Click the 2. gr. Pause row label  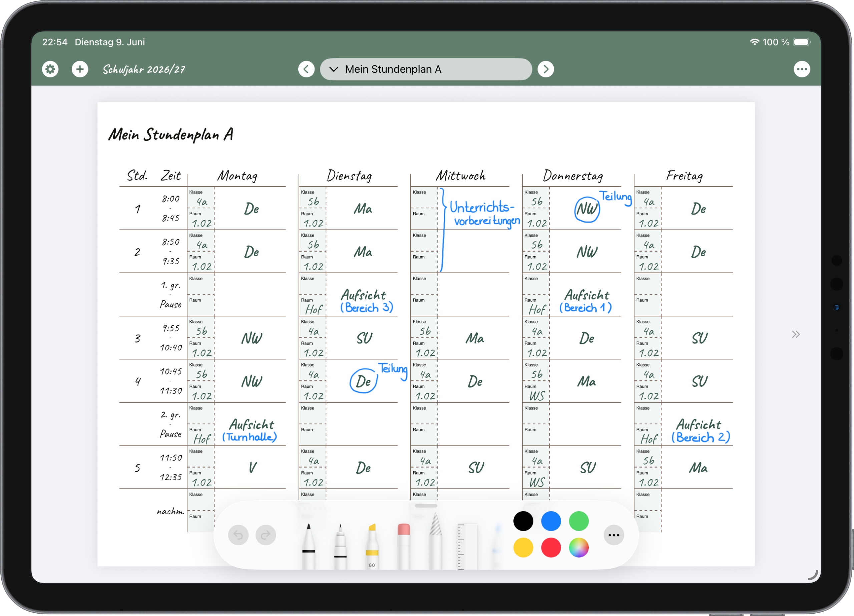(x=170, y=424)
